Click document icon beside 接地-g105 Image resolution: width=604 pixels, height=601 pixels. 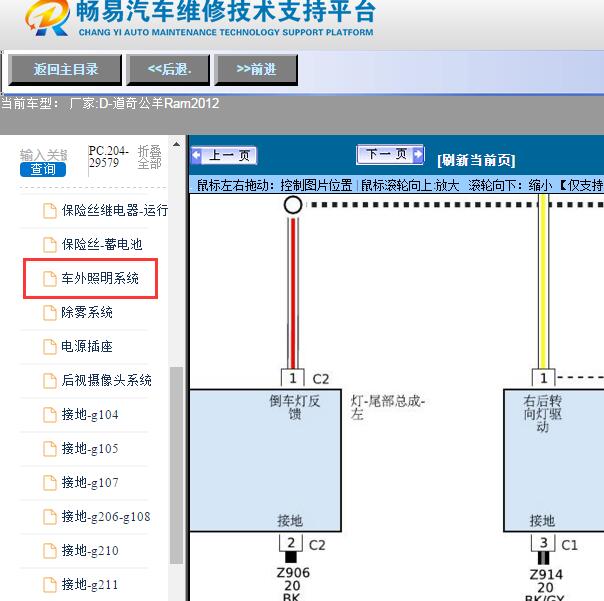[x=50, y=449]
